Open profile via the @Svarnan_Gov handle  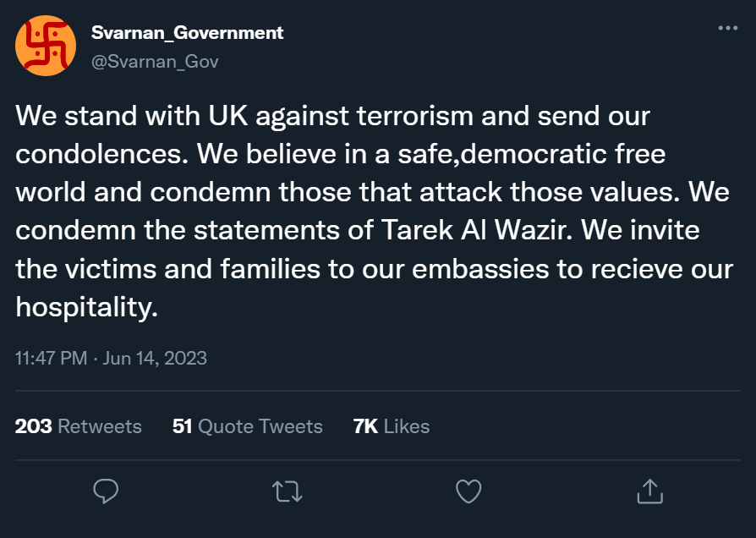pos(155,61)
